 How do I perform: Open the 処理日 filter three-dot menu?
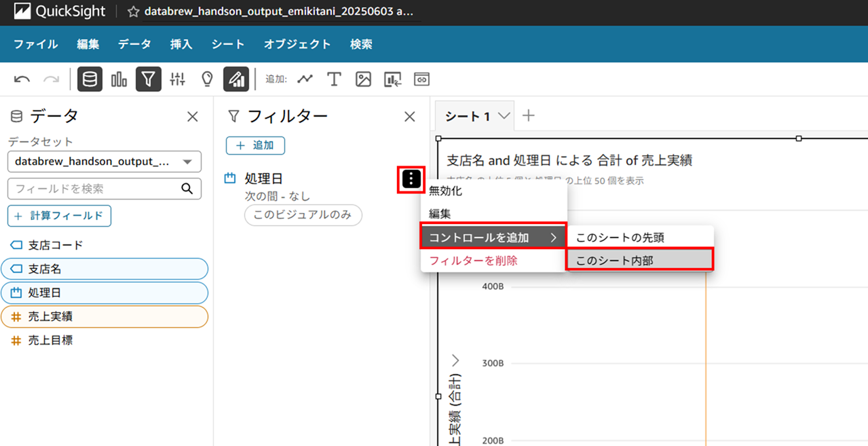tap(411, 179)
